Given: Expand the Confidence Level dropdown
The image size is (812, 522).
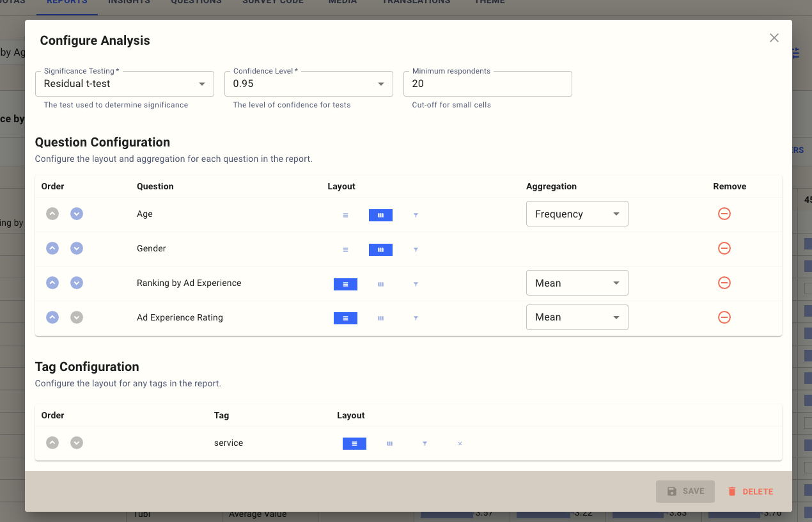Looking at the screenshot, I should (308, 84).
